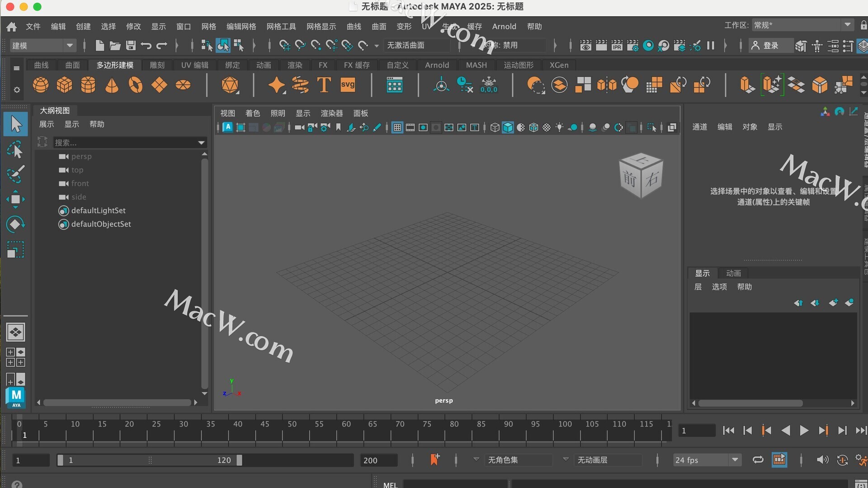Open the shelf tabs list menu

click(x=17, y=68)
